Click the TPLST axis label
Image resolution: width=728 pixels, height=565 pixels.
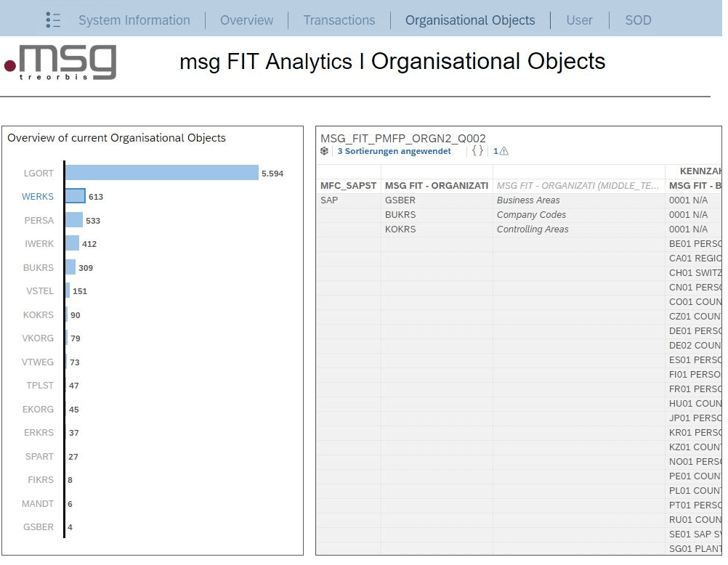(40, 386)
